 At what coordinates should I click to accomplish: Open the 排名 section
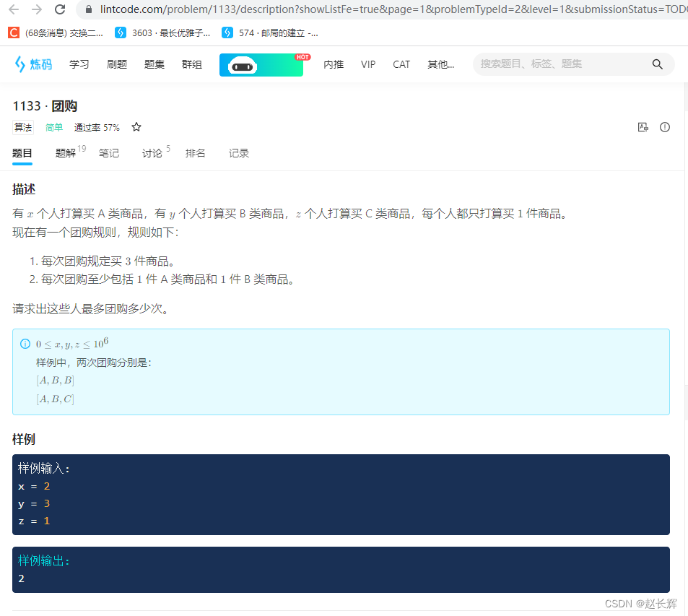[x=195, y=153]
